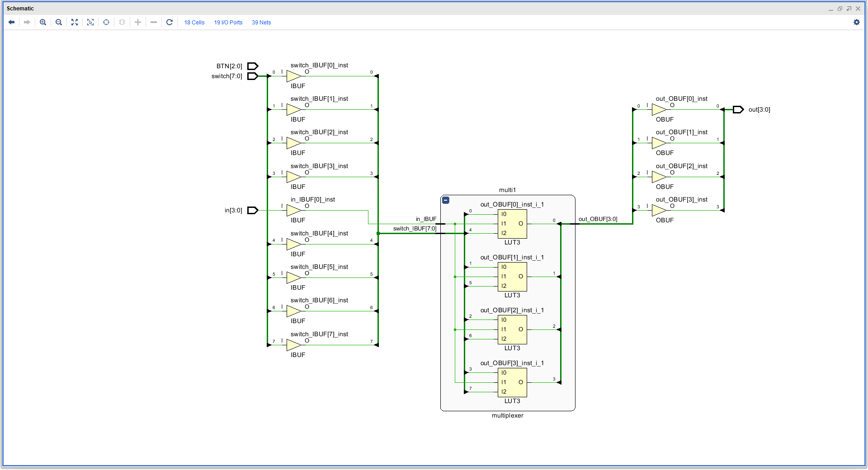Click the multiplexer module label
This screenshot has width=868, height=470.
click(508, 416)
